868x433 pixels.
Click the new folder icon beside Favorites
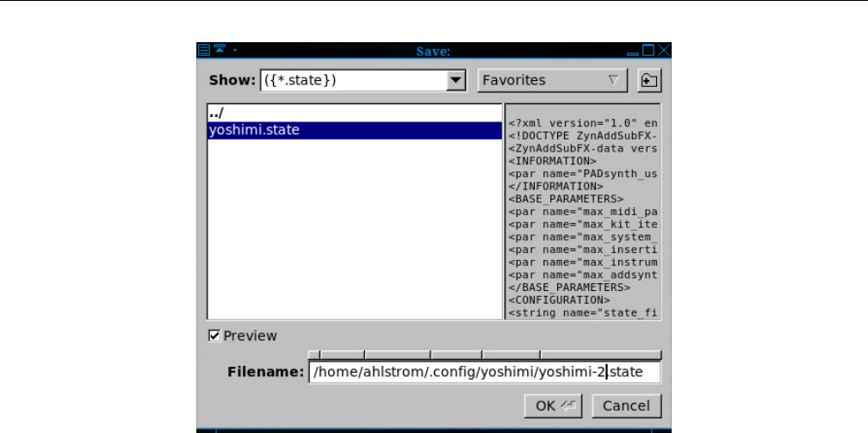[x=649, y=81]
